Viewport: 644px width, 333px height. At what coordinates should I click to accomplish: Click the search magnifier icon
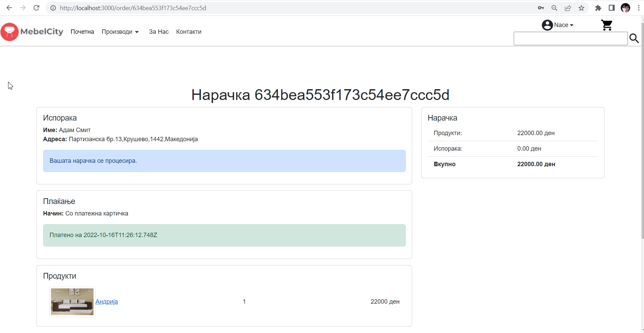634,39
